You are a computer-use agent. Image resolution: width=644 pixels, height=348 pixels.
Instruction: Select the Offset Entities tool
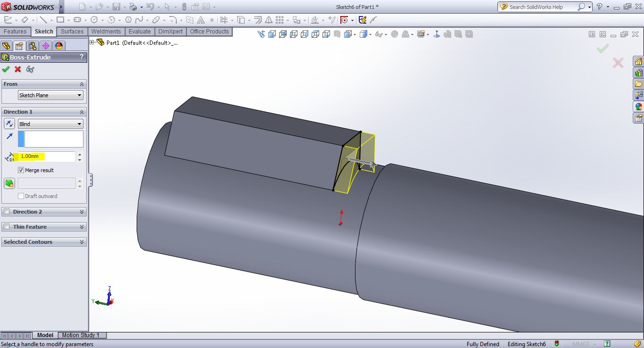coord(257,20)
